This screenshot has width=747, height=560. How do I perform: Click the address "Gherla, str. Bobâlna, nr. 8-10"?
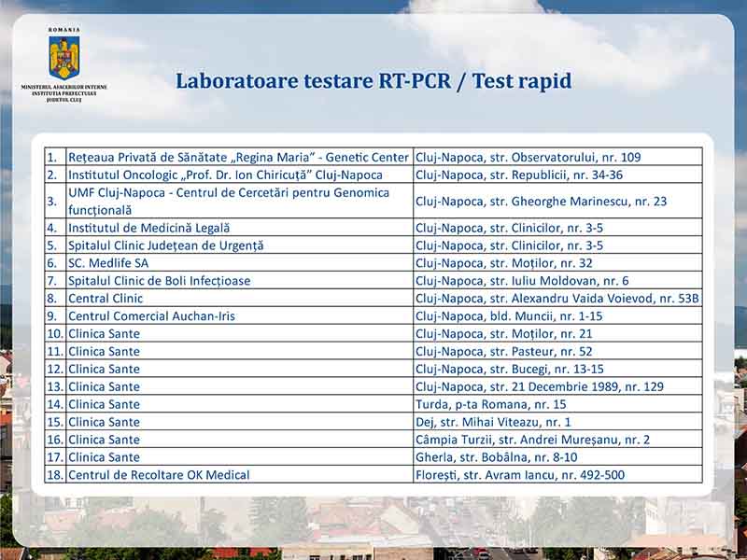[x=497, y=457]
